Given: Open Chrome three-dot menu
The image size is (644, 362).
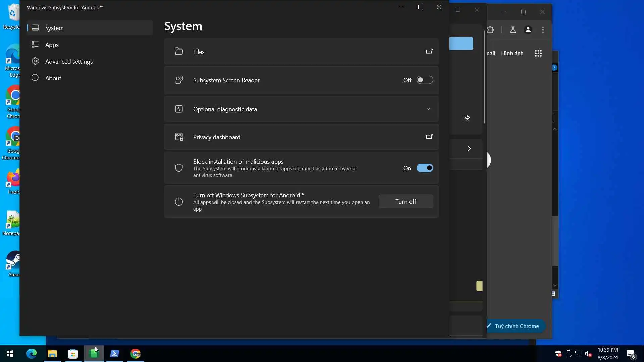Looking at the screenshot, I should pos(543,30).
